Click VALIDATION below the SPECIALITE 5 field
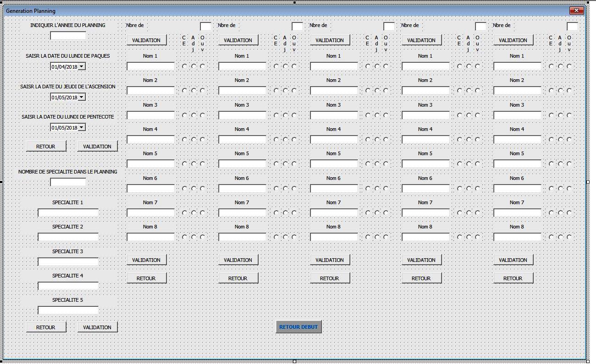The image size is (596, 364). (97, 327)
